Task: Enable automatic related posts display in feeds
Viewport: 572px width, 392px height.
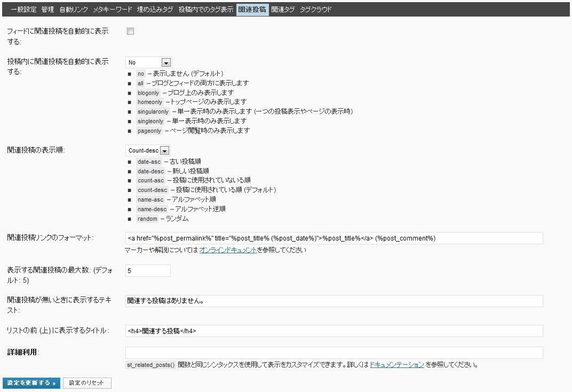Action: point(129,31)
